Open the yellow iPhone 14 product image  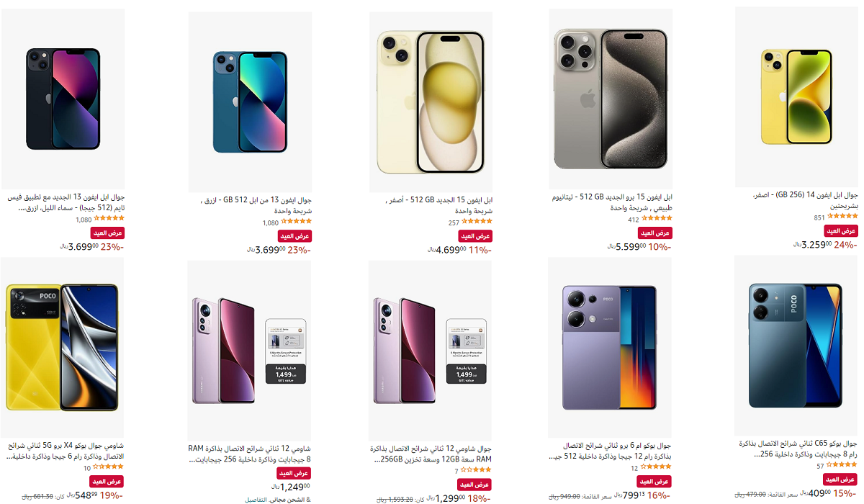point(797,97)
